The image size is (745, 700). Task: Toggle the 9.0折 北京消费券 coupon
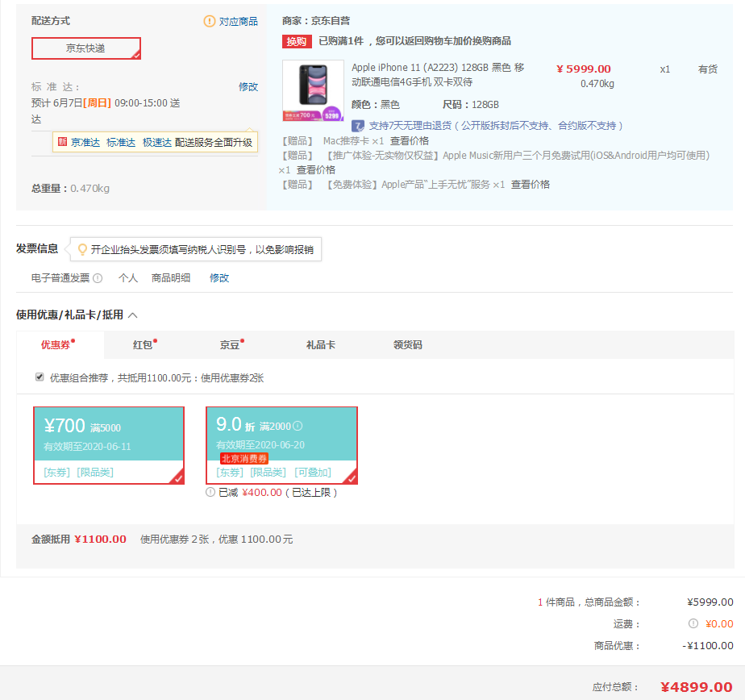click(281, 445)
